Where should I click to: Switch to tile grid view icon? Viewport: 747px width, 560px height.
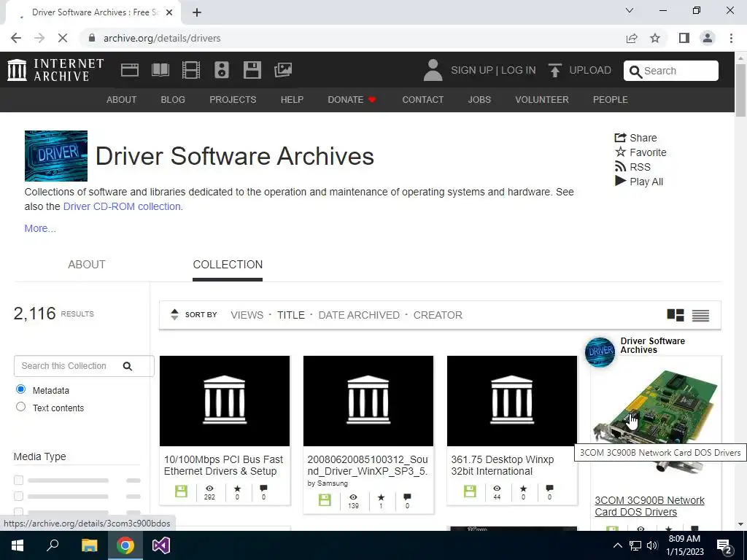(675, 315)
